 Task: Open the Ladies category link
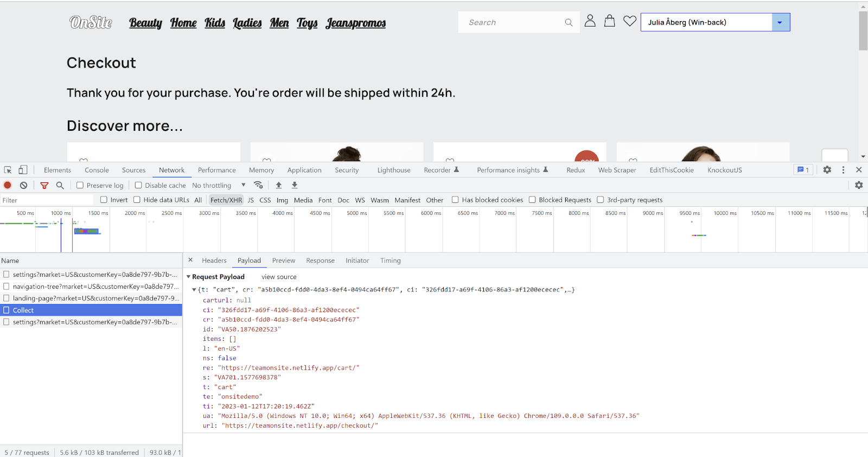(x=247, y=23)
